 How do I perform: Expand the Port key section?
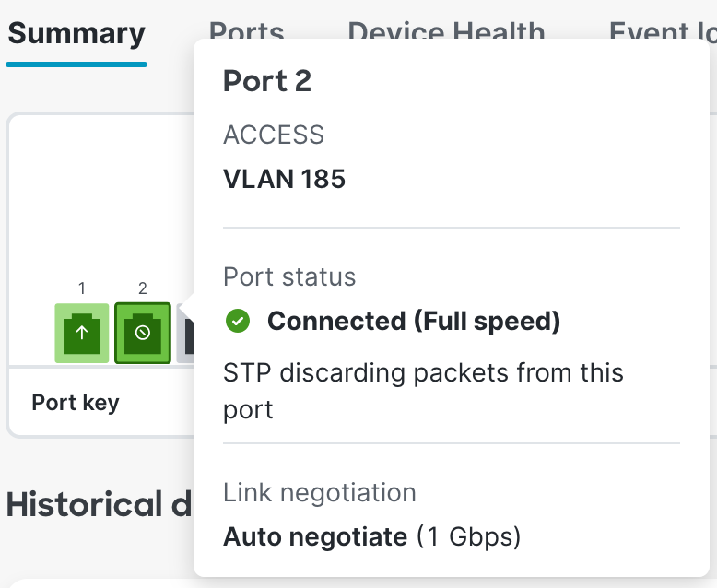coord(76,403)
